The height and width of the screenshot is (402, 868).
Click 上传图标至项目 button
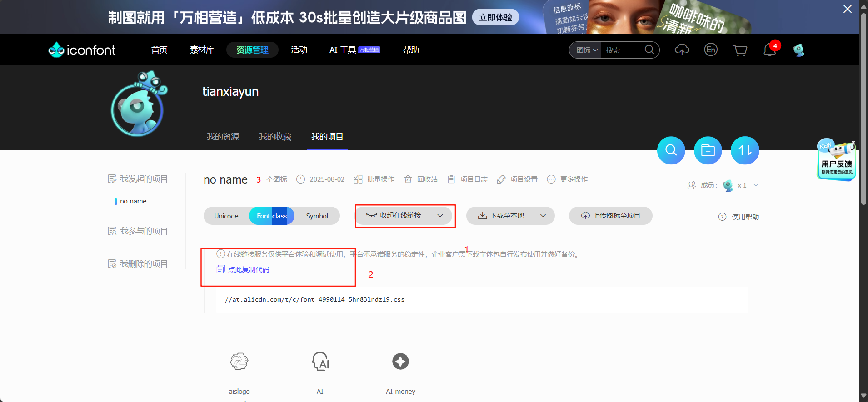610,215
